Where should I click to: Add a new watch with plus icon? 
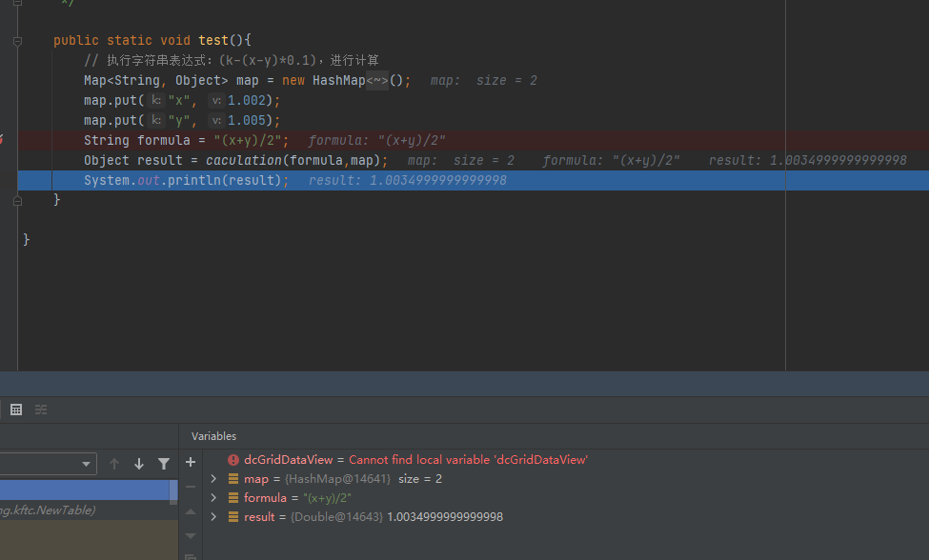pos(191,462)
